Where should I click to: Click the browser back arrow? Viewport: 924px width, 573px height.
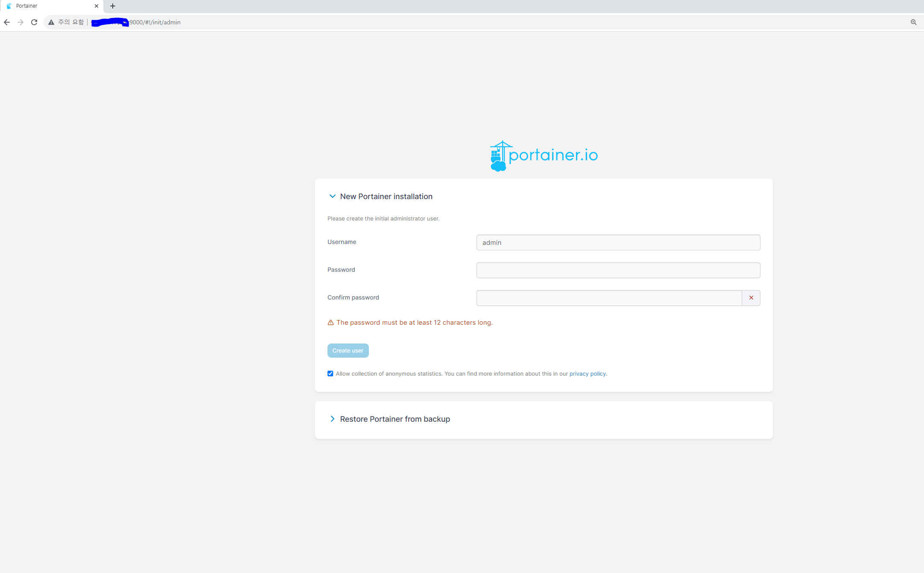click(x=7, y=22)
